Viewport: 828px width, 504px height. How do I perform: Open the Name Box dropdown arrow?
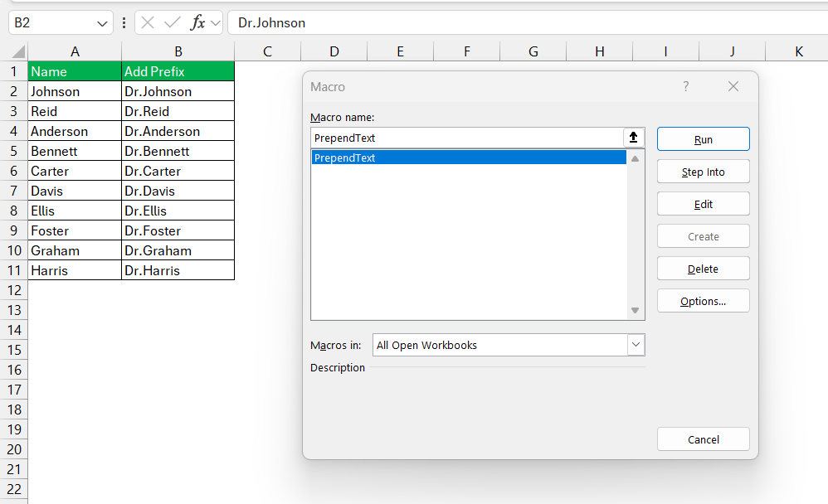pos(102,23)
